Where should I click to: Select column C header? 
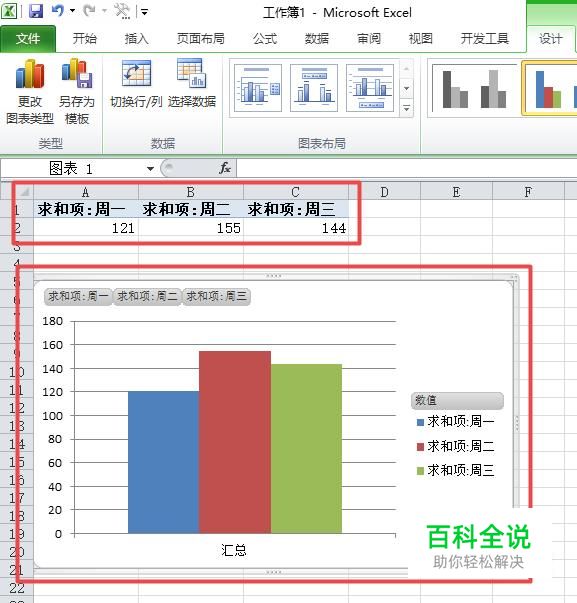coord(296,192)
